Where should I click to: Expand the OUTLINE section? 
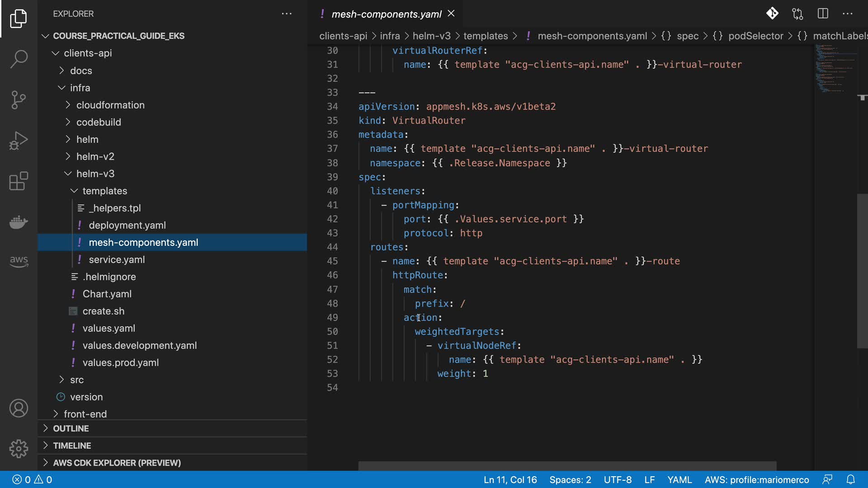click(71, 428)
